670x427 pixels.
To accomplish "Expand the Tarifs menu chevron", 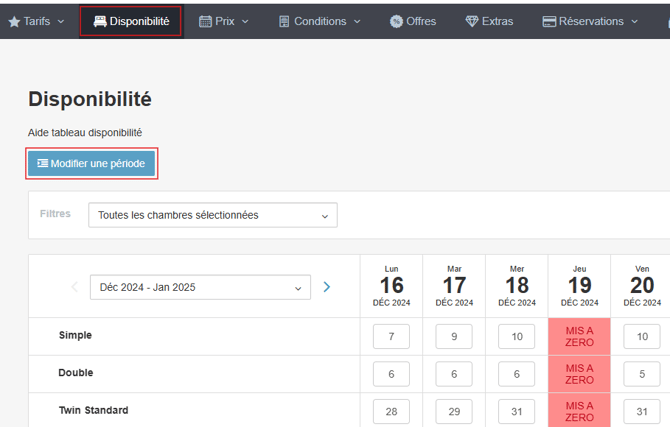I will click(61, 21).
